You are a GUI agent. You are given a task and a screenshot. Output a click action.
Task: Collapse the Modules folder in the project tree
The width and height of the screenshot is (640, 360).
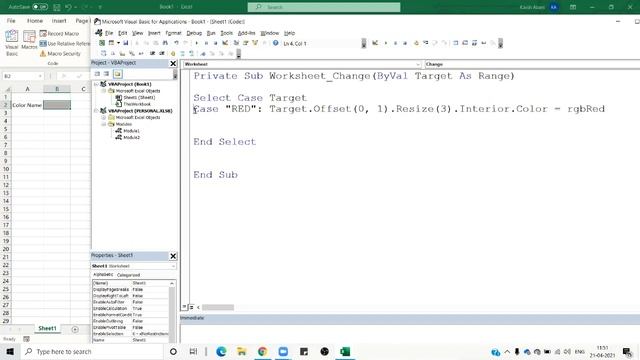(x=104, y=124)
